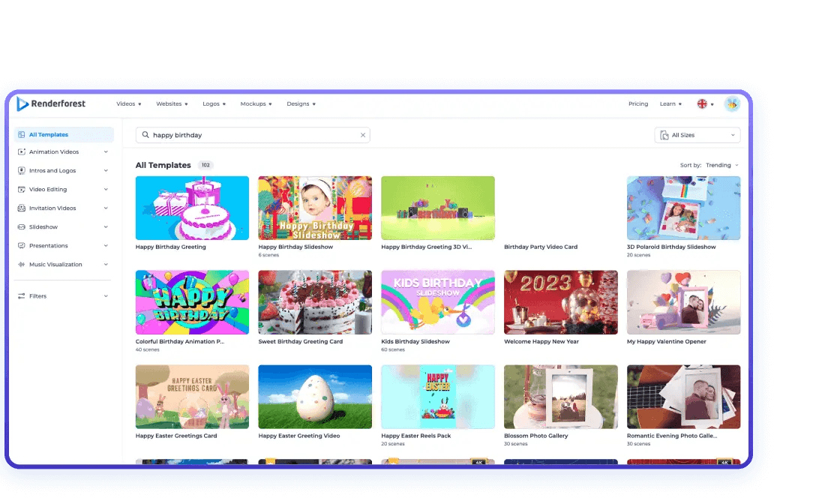Click the Filters sliders icon

click(21, 295)
